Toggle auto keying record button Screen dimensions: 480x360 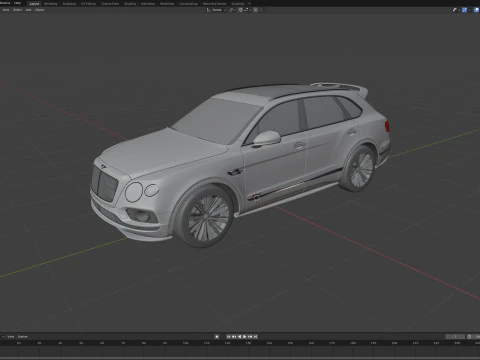pos(217,337)
